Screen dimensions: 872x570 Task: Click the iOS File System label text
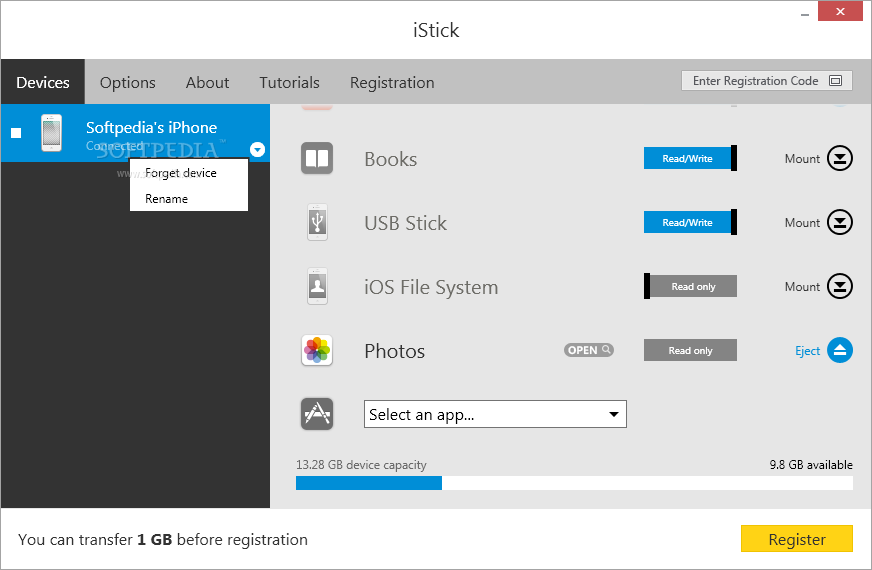point(431,287)
